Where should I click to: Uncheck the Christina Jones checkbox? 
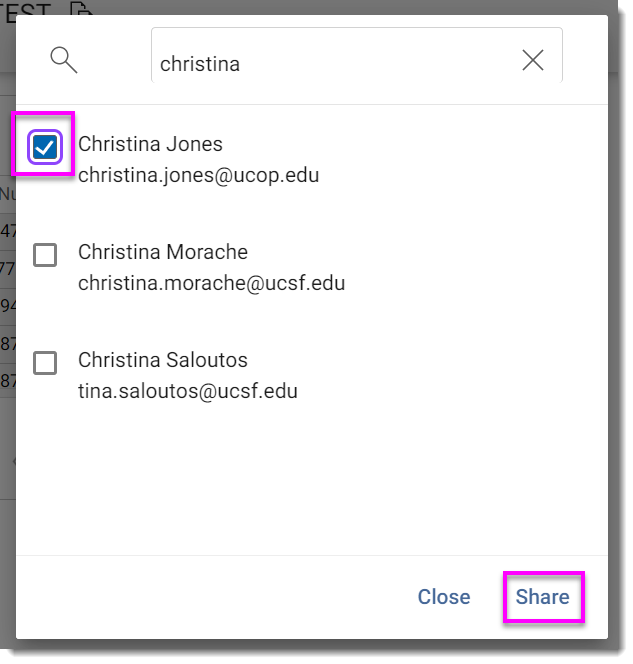point(45,148)
